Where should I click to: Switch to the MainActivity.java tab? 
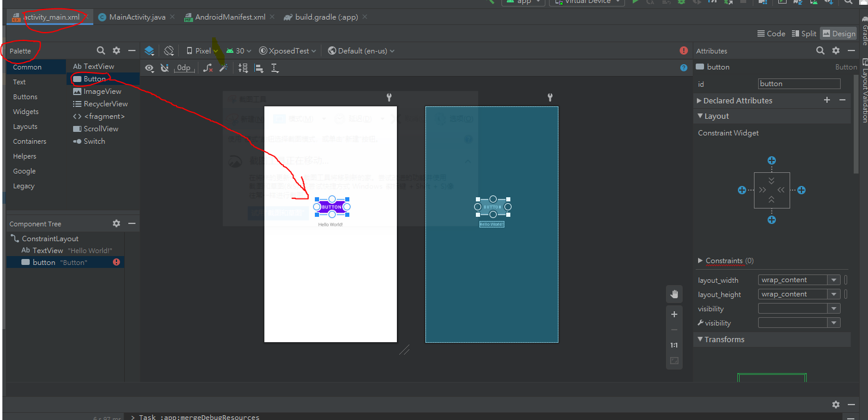tap(135, 17)
